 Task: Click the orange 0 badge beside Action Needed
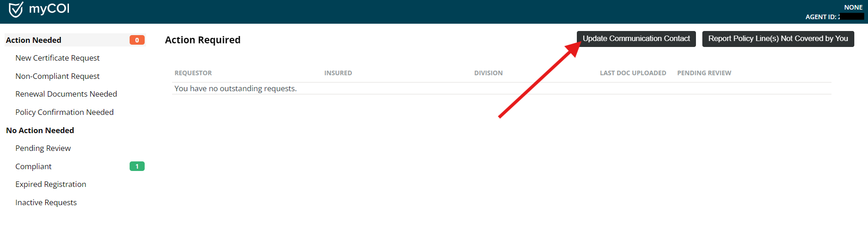137,40
